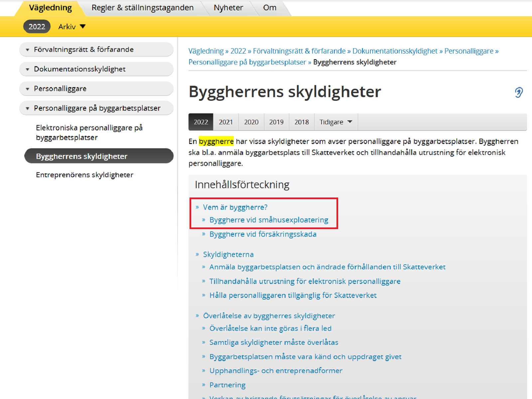Viewport: 532px width, 399px height.
Task: Open the Om tab
Action: pyautogui.click(x=270, y=8)
